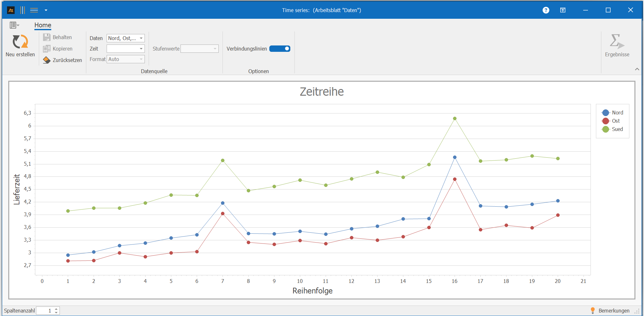Screen dimensions: 644x316
Task: Click the Zurücksetzen eraser icon
Action: pyautogui.click(x=47, y=60)
